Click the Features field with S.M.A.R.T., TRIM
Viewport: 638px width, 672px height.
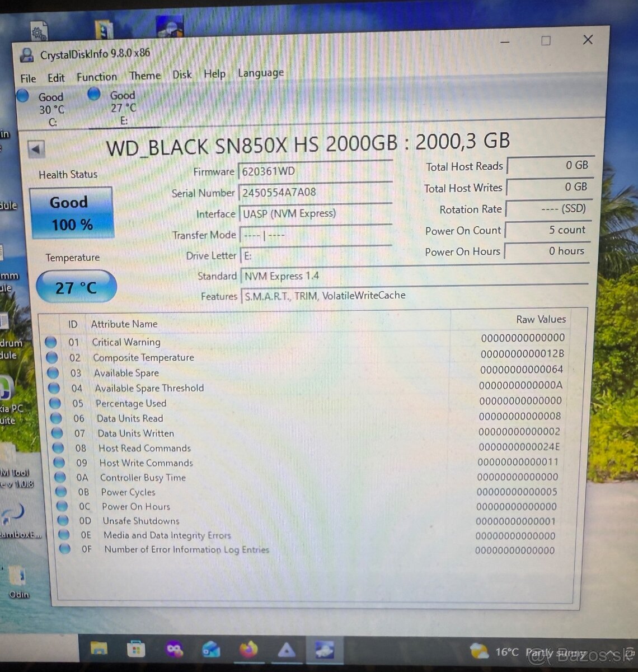point(414,296)
